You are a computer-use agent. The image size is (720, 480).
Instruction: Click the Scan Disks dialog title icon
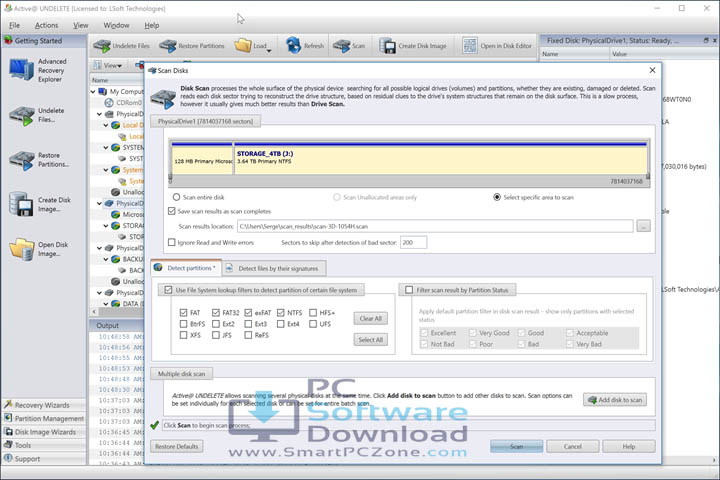152,70
